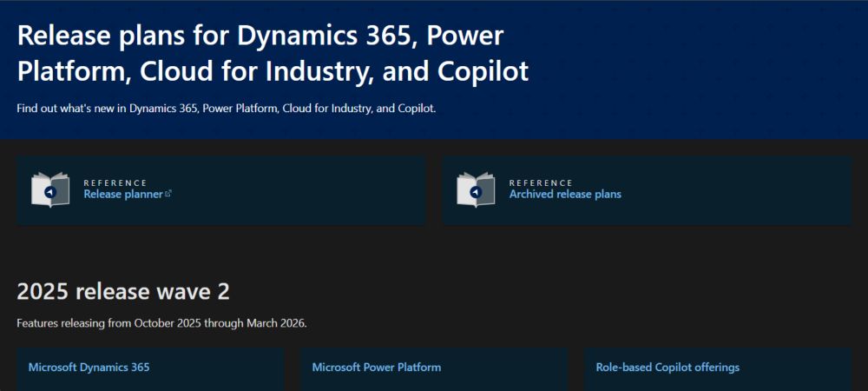Click REFERENCE label above Release planner
The height and width of the screenshot is (391, 868).
[x=115, y=182]
